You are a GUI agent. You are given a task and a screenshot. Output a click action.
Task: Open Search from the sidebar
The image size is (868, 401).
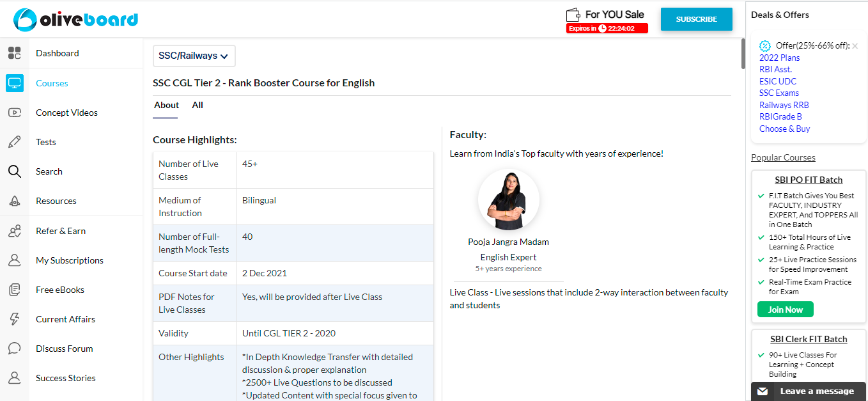(x=49, y=171)
